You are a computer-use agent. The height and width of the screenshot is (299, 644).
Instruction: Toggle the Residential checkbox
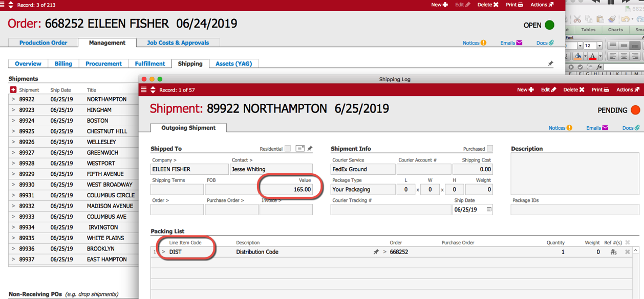[x=288, y=149]
